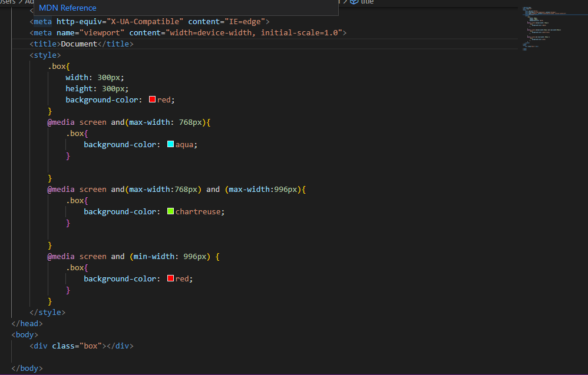The height and width of the screenshot is (375, 588).
Task: Click 'width=device-width, initial-scale=1.0' value
Action: pos(254,33)
